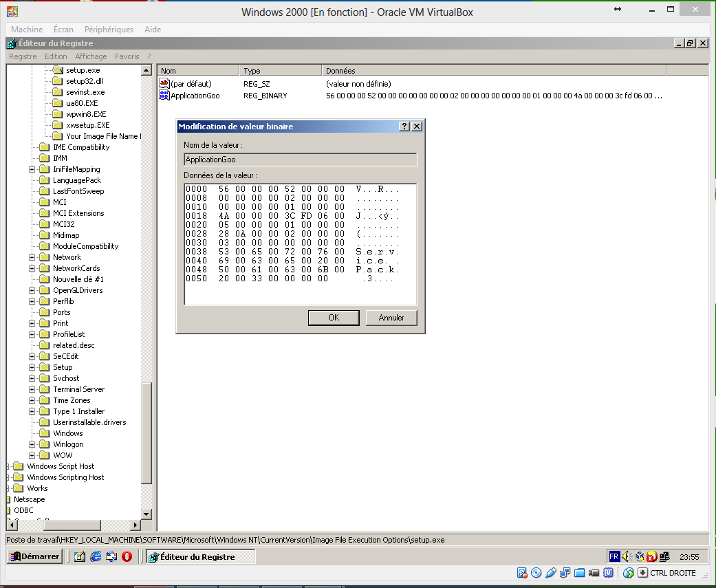716x588 pixels.
Task: Open the Affichage menu
Action: click(91, 56)
